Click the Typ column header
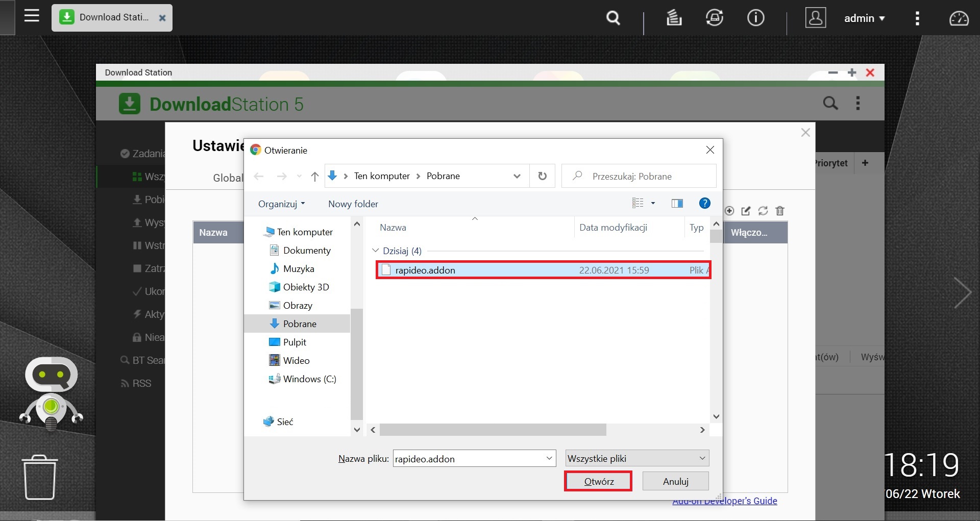 tap(696, 228)
